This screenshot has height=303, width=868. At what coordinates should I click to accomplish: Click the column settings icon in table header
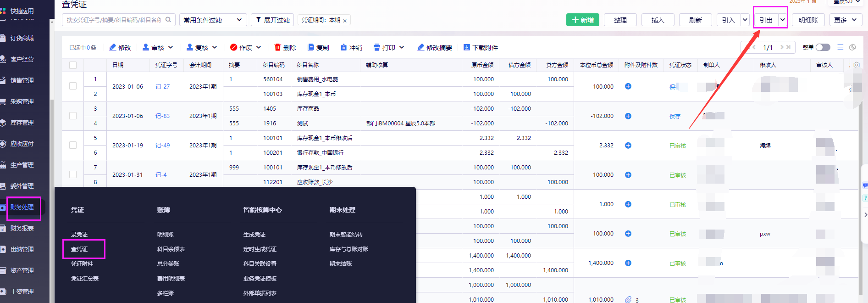[x=857, y=65]
